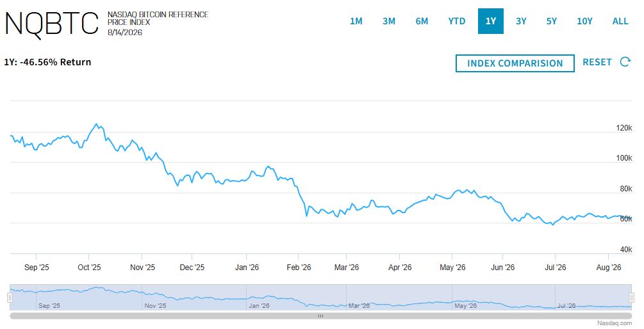This screenshot has height=329, width=644.
Task: Click the 120k y-axis label
Action: (x=624, y=128)
